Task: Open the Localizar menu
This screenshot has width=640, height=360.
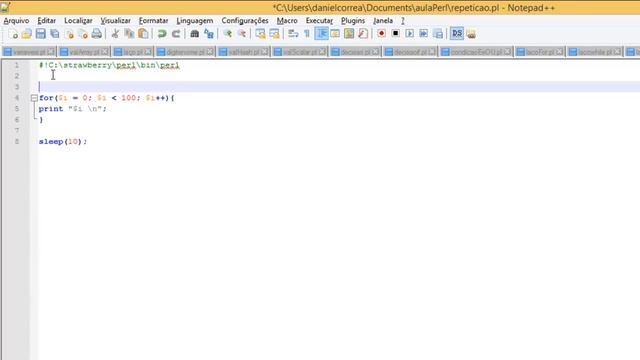Action: point(78,20)
